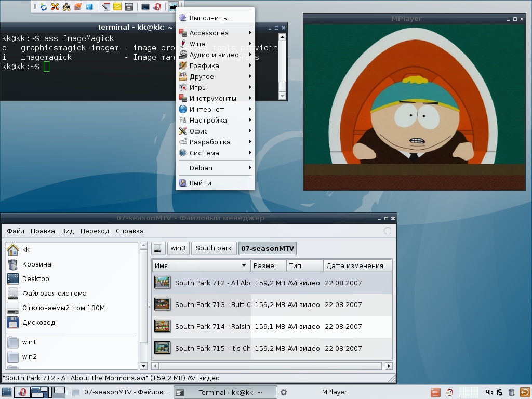
Task: Choose Выйти in the applications menu
Action: [x=200, y=183]
